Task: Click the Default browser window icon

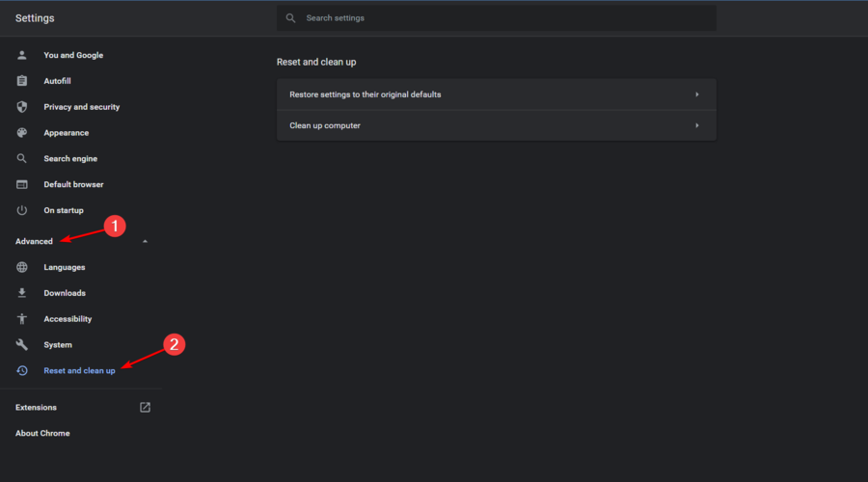Action: [21, 184]
